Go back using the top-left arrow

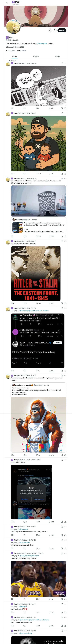point(7,3)
